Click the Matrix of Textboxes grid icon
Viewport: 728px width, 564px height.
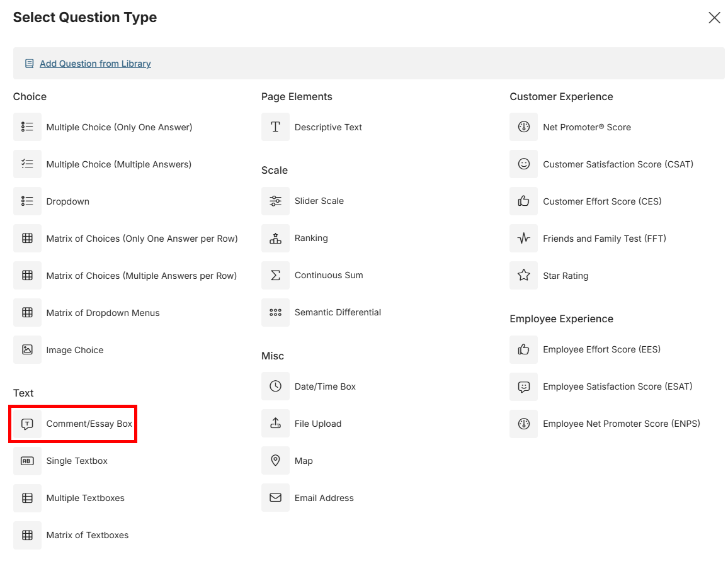tap(27, 535)
